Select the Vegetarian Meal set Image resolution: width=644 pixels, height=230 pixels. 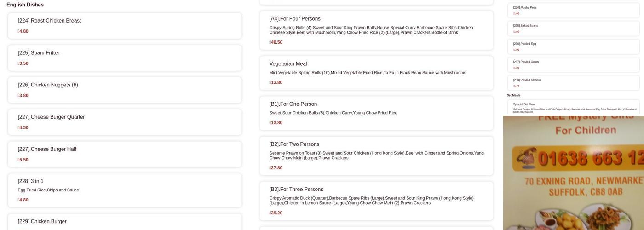pyautogui.click(x=376, y=73)
